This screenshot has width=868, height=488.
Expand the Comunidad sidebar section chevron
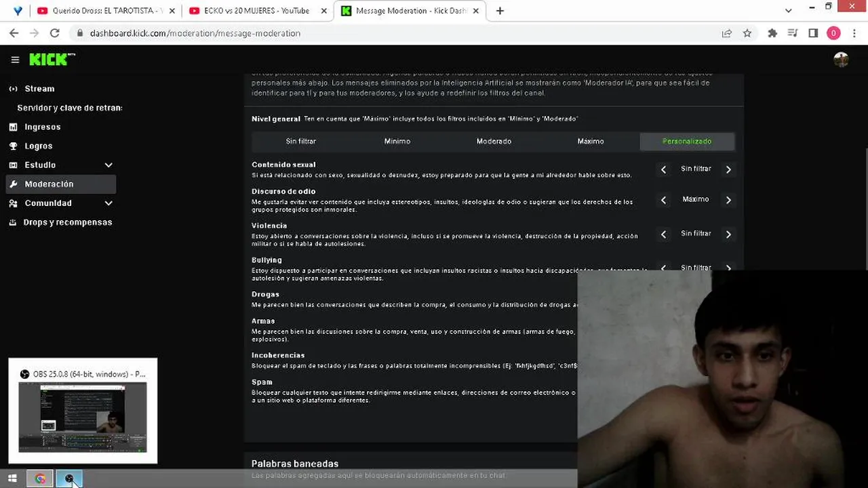108,203
